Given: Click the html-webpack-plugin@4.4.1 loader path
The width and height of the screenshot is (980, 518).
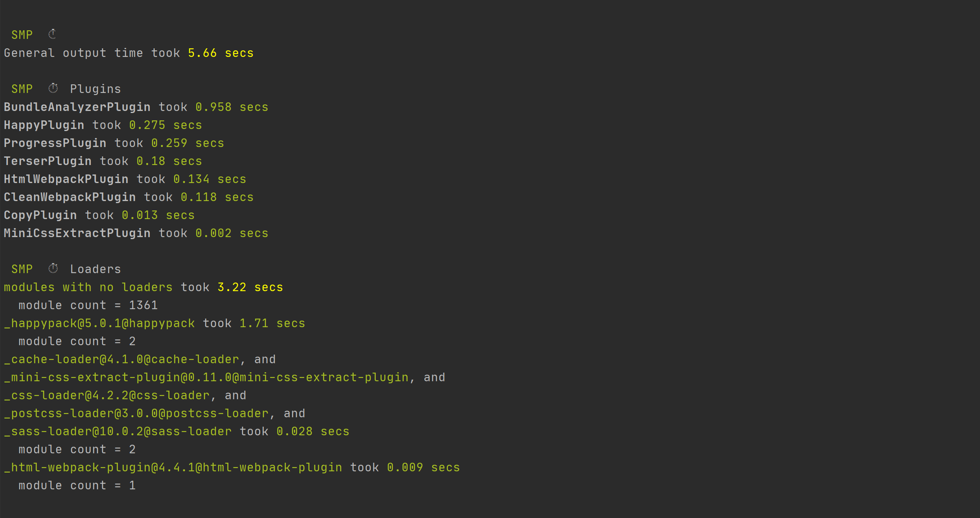Looking at the screenshot, I should point(173,468).
